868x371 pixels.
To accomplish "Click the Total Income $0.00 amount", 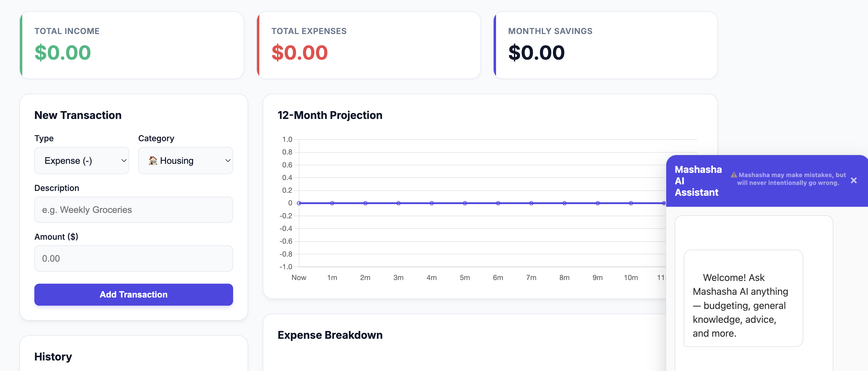I will coord(63,53).
